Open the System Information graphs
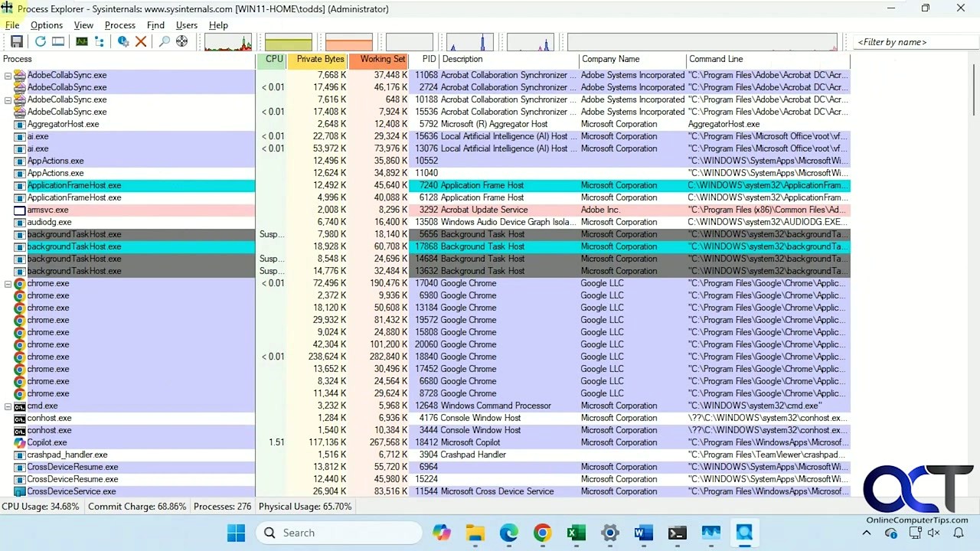This screenshot has height=551, width=980. (81, 41)
